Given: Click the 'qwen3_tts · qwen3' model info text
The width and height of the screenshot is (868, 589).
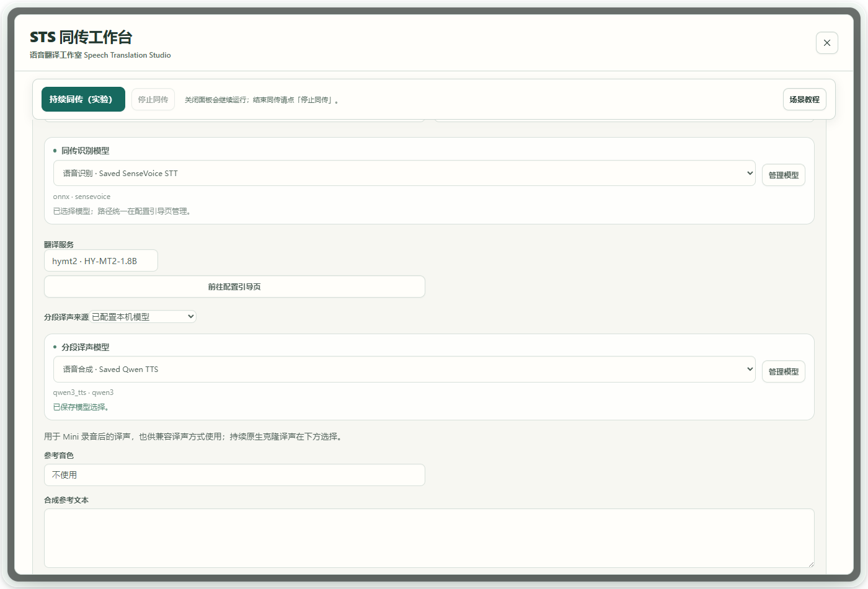Looking at the screenshot, I should point(83,392).
